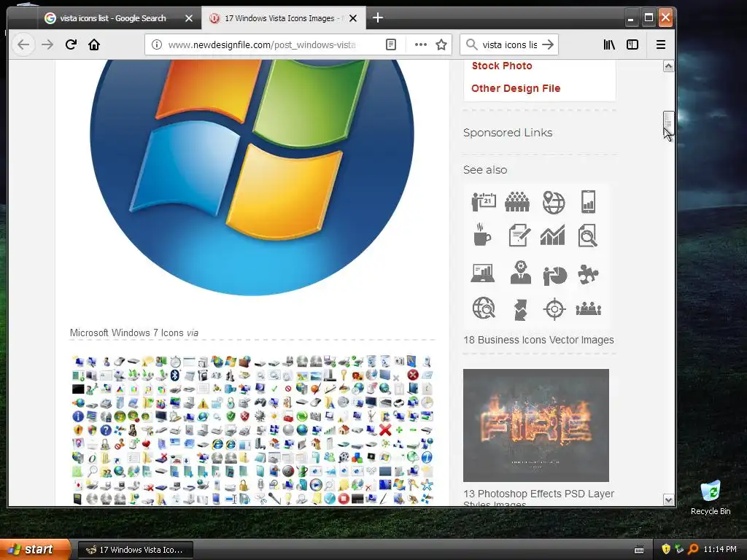This screenshot has height=560, width=747.
Task: Bookmark this page with the star
Action: [x=441, y=44]
